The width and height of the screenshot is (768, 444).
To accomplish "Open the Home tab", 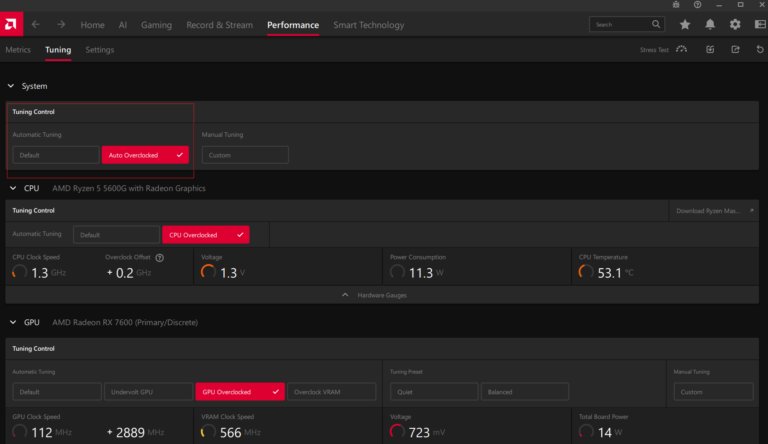I will pos(92,25).
